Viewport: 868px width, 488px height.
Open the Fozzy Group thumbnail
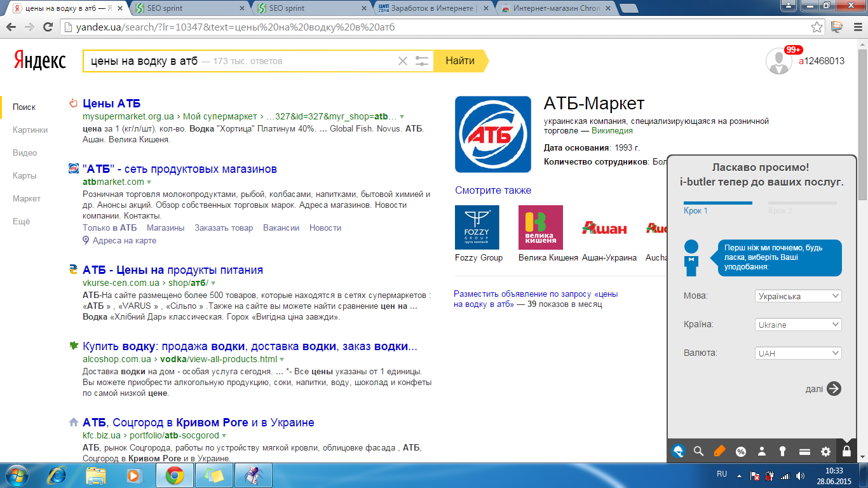477,227
